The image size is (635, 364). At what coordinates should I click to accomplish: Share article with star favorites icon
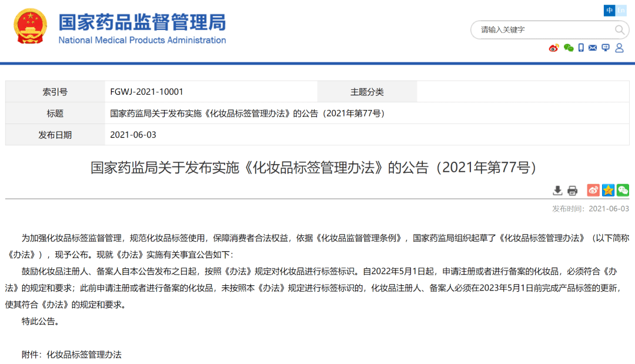[x=608, y=190]
